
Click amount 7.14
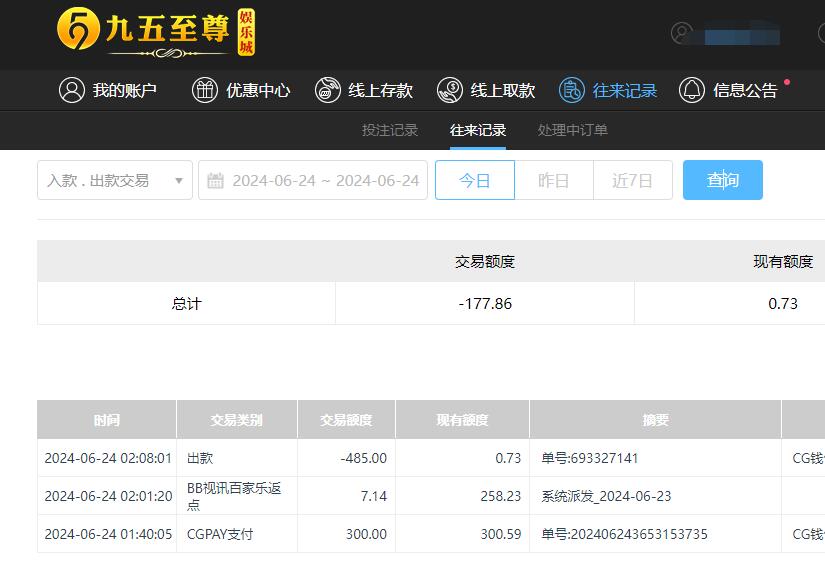click(374, 496)
